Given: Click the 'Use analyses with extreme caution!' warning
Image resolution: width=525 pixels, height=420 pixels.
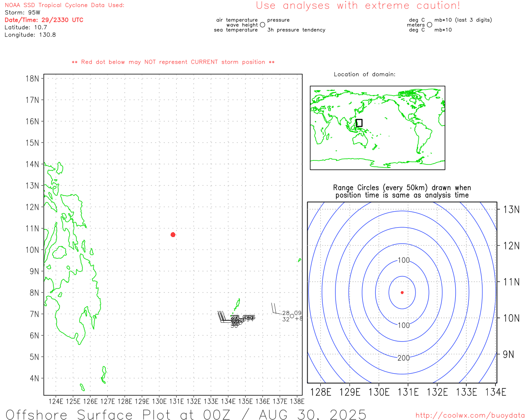Looking at the screenshot, I should (358, 6).
